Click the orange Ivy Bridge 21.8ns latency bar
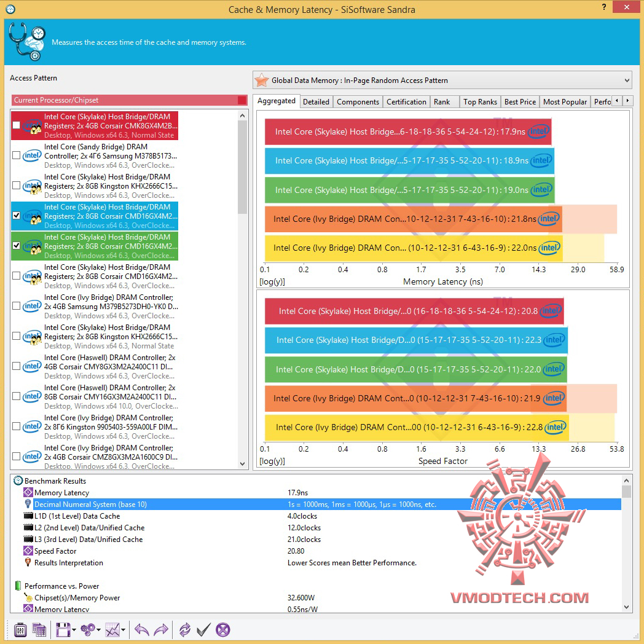 click(413, 219)
